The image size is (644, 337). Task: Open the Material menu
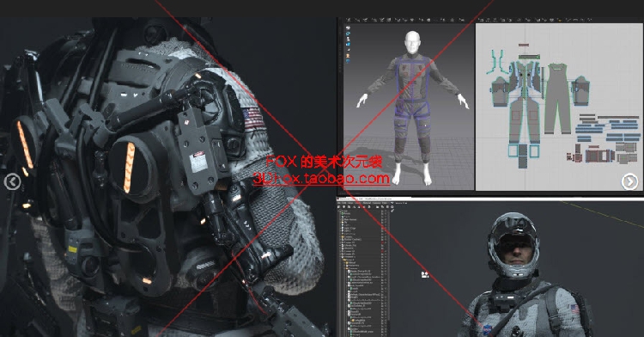[x=367, y=203]
